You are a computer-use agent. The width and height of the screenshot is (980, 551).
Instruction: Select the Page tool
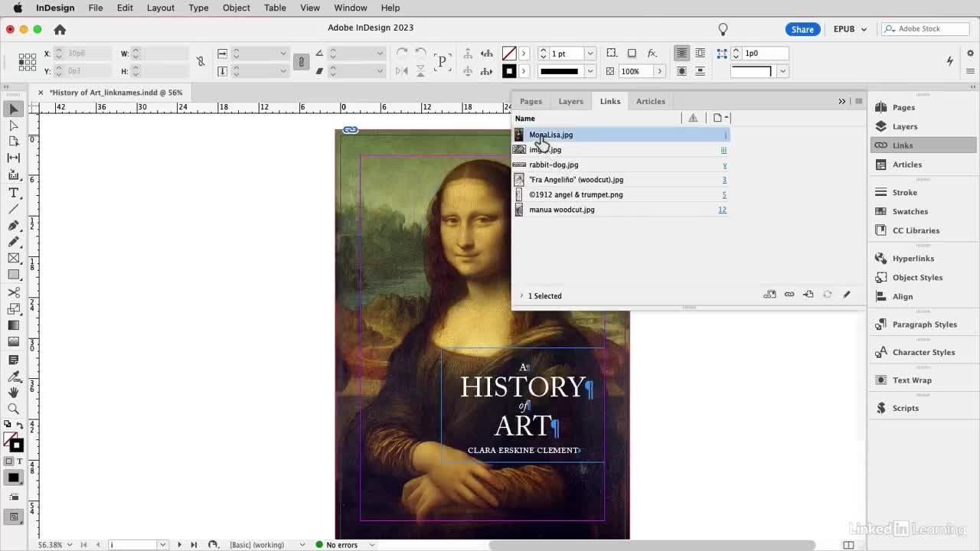pyautogui.click(x=14, y=142)
